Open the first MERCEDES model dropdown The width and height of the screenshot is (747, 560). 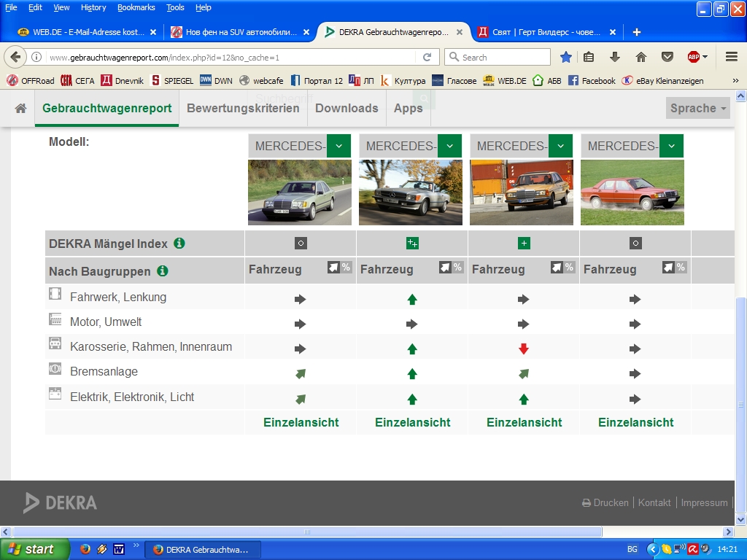pyautogui.click(x=338, y=146)
